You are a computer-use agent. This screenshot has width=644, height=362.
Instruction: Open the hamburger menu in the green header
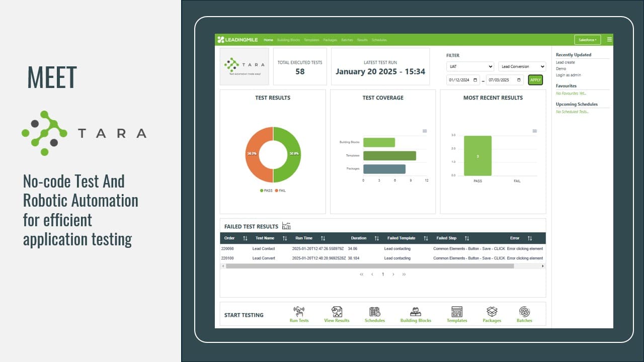pyautogui.click(x=610, y=39)
